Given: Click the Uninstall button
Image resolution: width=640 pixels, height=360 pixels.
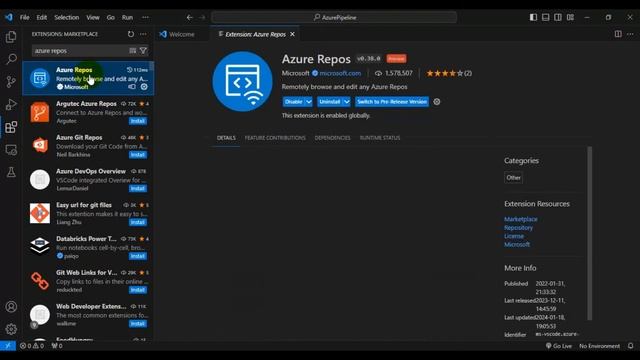Looking at the screenshot, I should (x=330, y=102).
